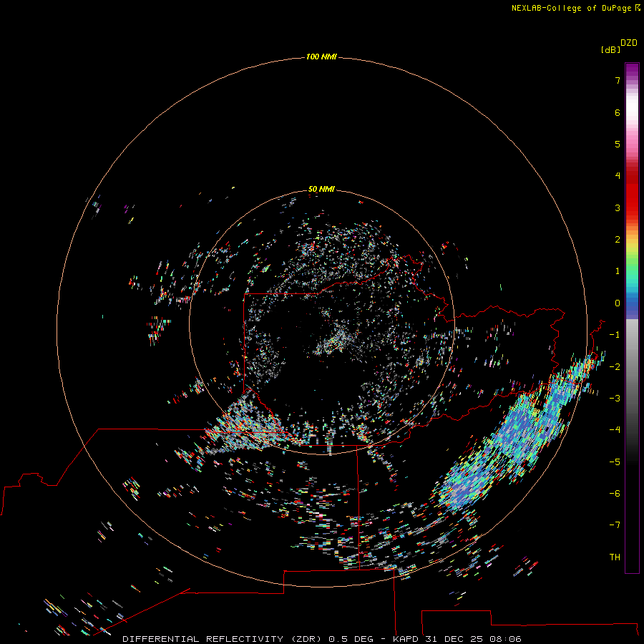Pick the white 6 dB area on color bar
The image size is (644, 644).
[x=632, y=112]
